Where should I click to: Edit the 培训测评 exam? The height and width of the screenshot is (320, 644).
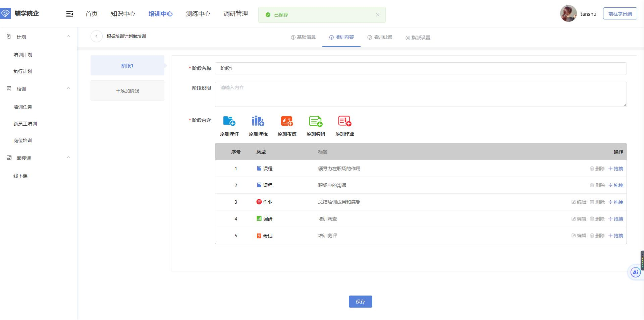tap(579, 236)
